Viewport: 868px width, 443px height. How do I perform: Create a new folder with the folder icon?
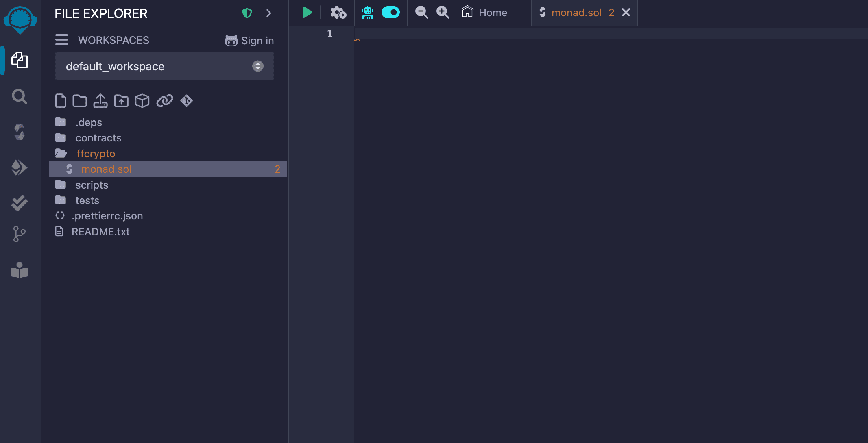[x=80, y=100]
